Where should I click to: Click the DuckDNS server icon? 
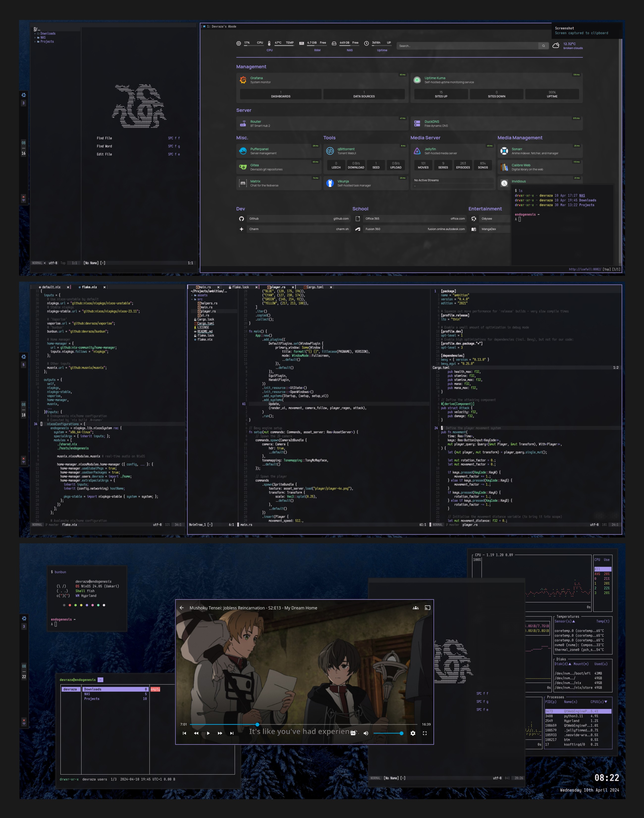(x=417, y=124)
